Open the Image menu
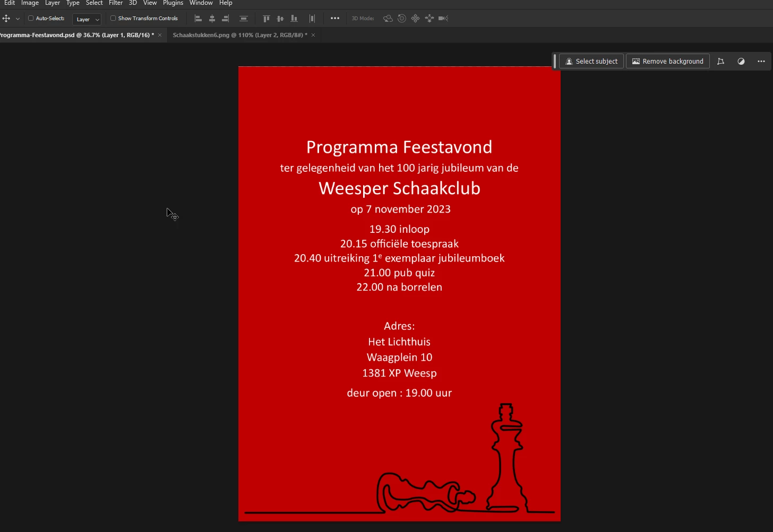 click(x=30, y=3)
